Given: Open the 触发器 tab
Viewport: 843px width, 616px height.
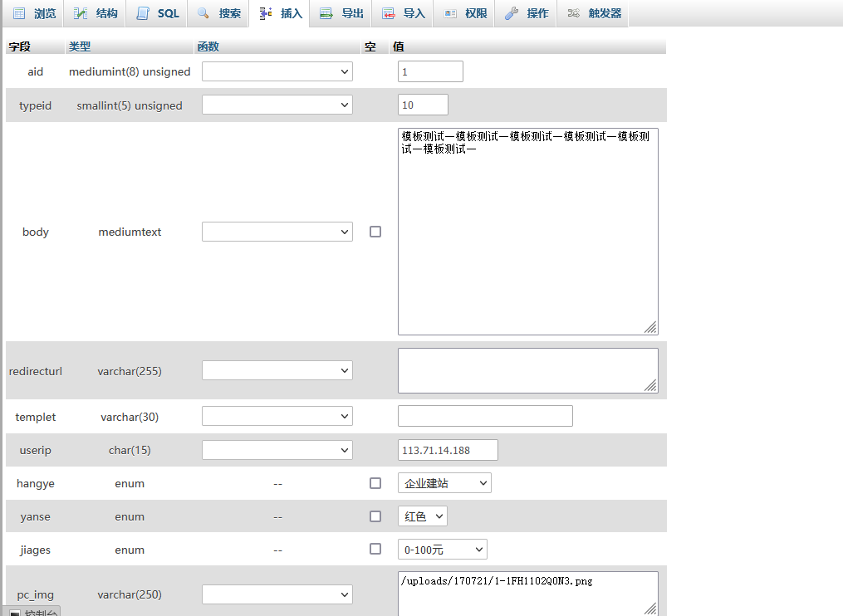Looking at the screenshot, I should pyautogui.click(x=594, y=13).
